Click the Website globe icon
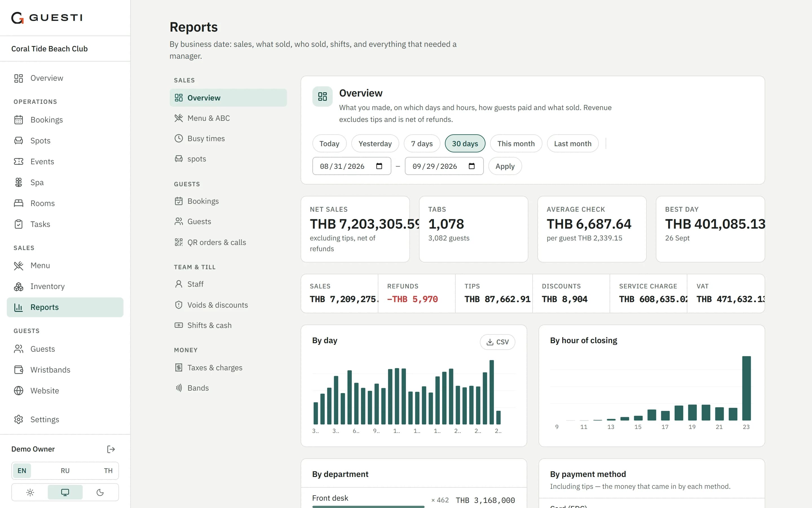 point(18,390)
